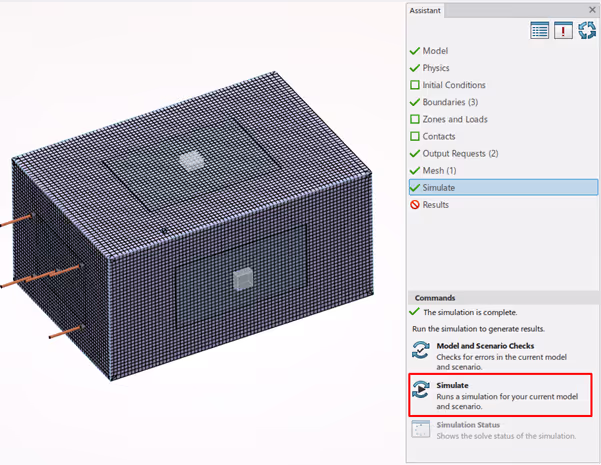Click 'Run the simulation to generate results.' text
Screen dimensions: 601x465
(478, 329)
